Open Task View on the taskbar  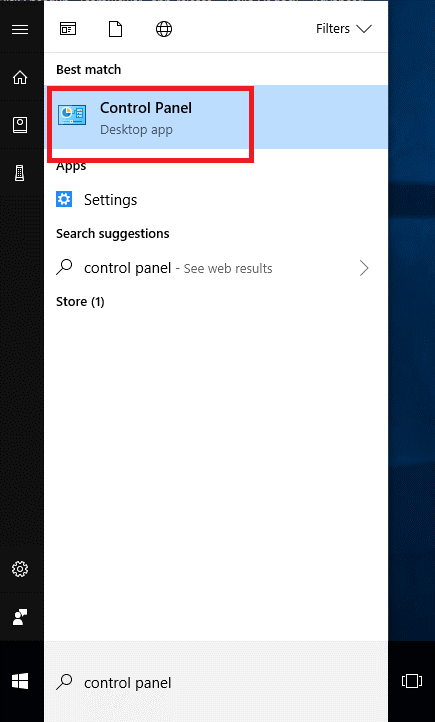click(x=412, y=681)
